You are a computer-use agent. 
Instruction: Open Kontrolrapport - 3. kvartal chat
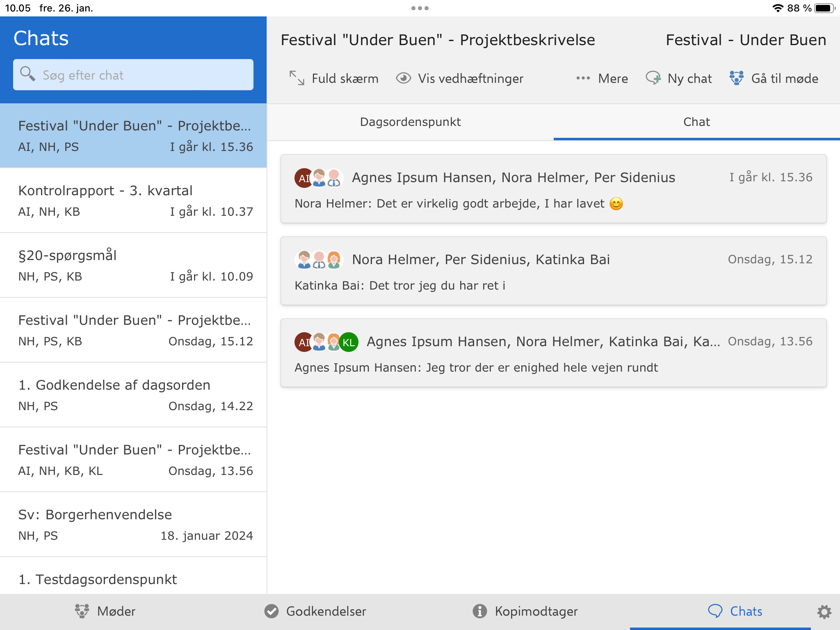tap(133, 201)
